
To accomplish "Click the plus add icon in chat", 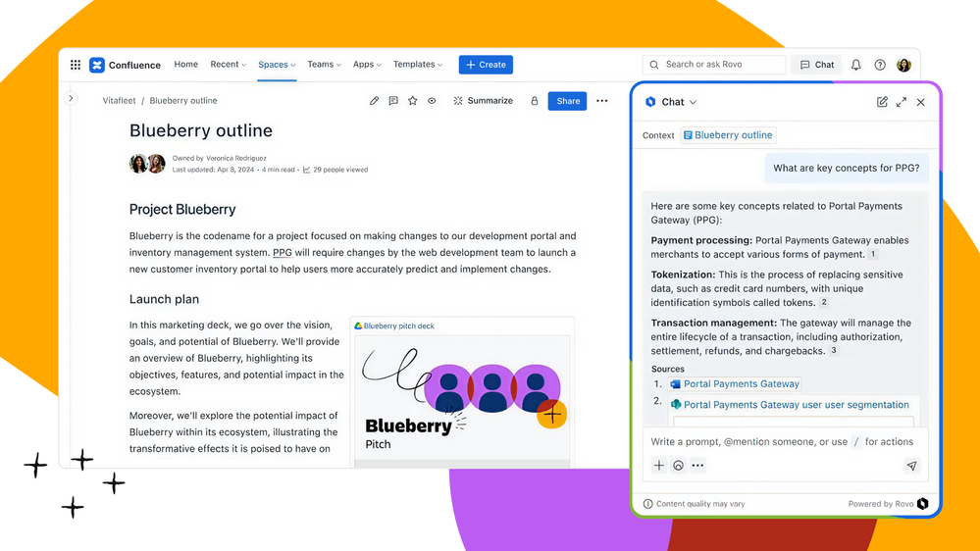I will tap(659, 466).
